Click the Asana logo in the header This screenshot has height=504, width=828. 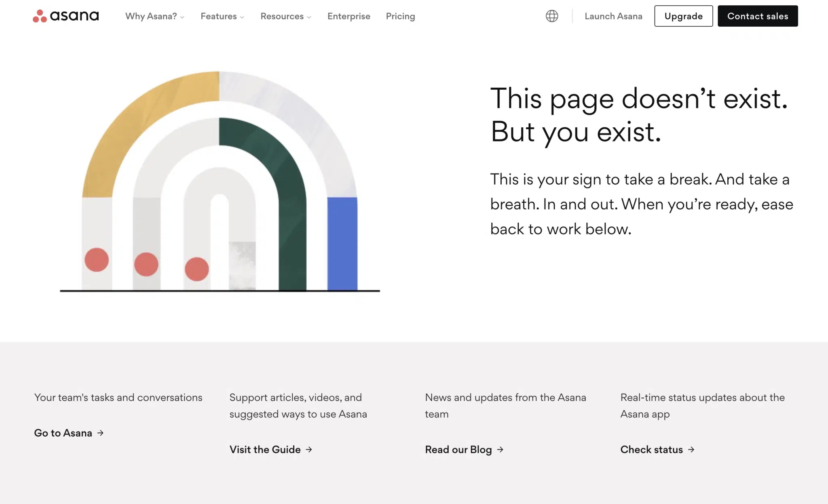click(x=66, y=16)
